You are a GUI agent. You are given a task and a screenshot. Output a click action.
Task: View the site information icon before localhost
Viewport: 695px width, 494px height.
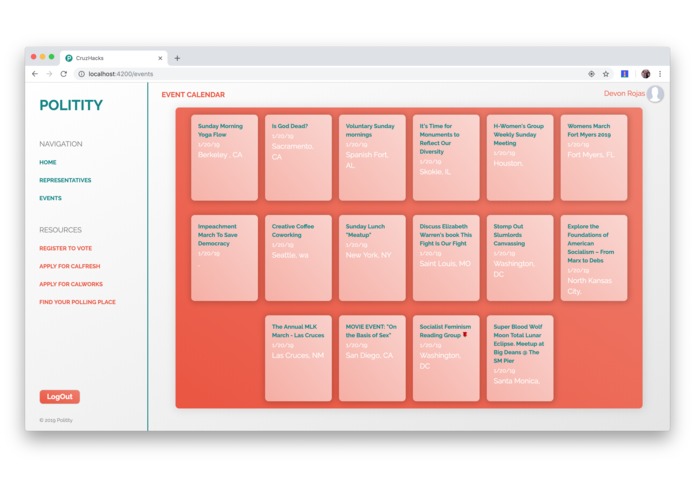[82, 74]
